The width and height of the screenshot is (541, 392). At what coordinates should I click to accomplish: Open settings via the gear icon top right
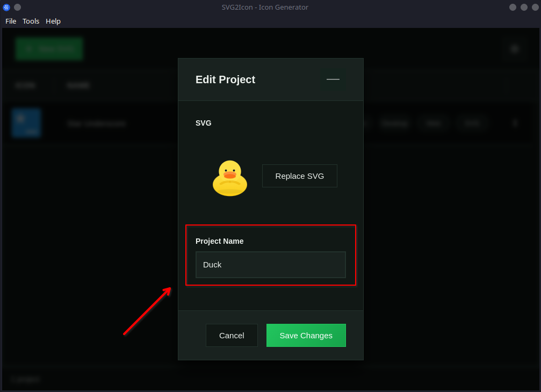[x=514, y=48]
